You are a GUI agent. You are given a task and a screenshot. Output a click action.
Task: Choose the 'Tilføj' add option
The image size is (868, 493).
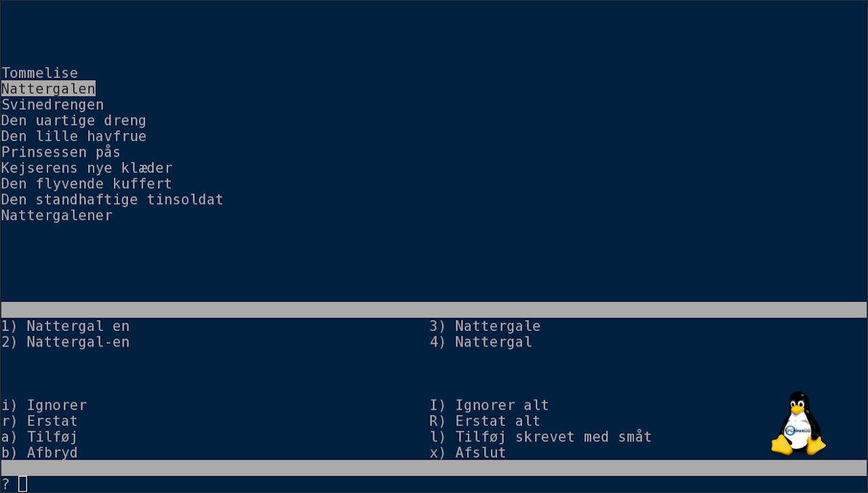[x=39, y=437]
